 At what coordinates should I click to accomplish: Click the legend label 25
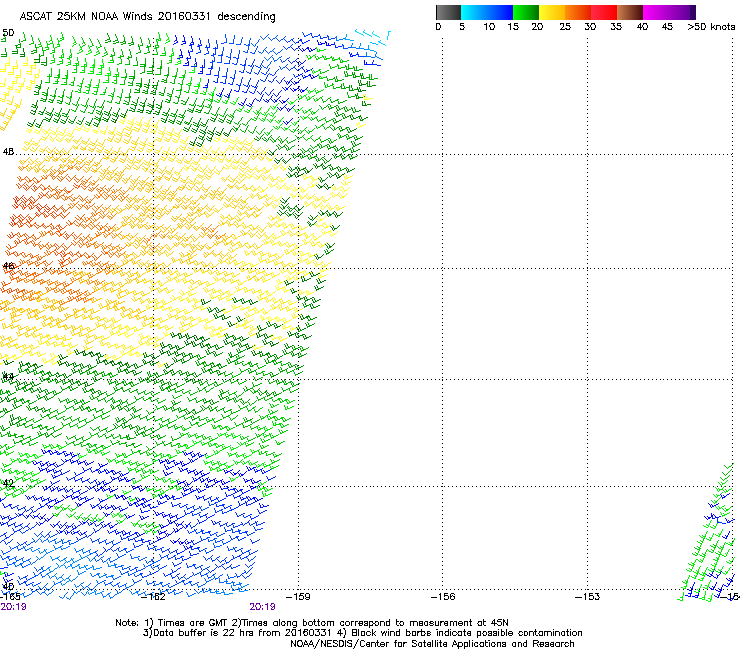(x=565, y=26)
